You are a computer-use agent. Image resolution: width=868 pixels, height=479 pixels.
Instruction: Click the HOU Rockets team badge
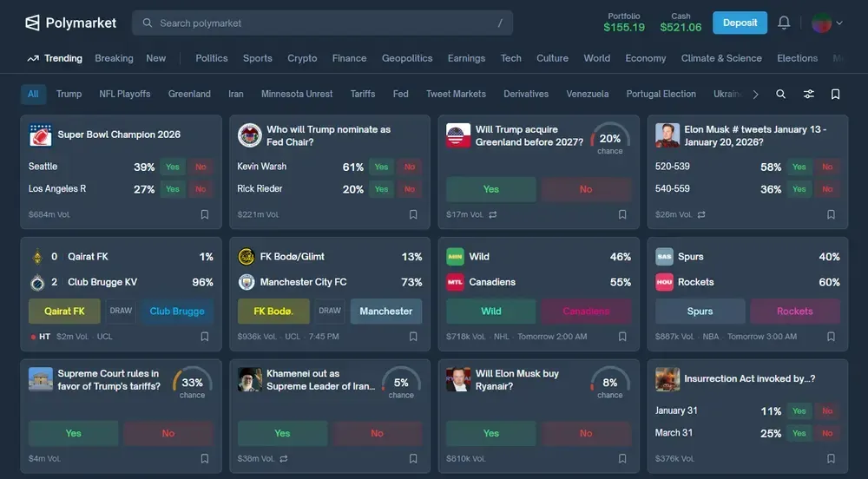click(x=664, y=282)
